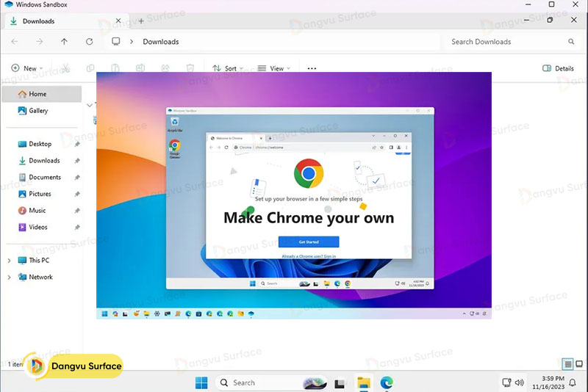Open the View dropdown

(x=274, y=68)
